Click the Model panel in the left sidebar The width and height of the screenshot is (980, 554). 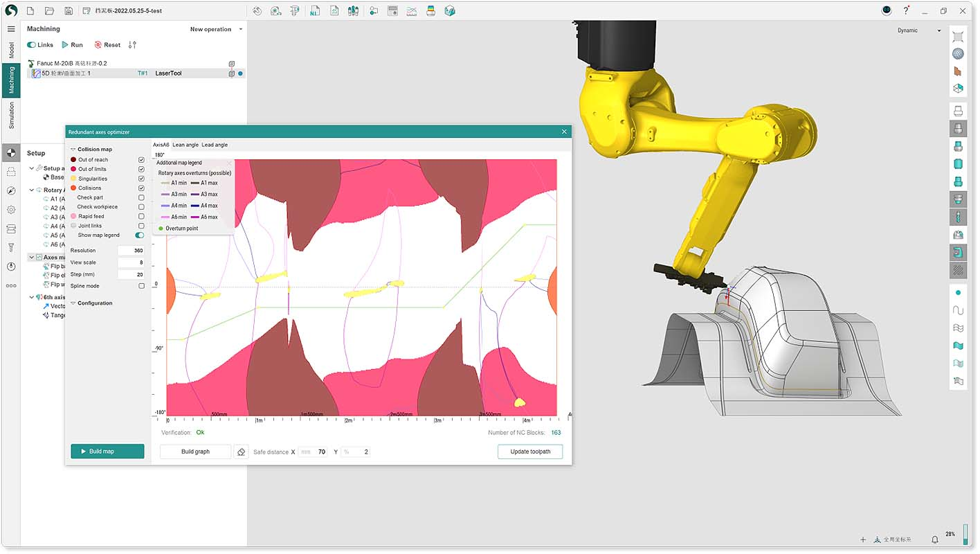10,50
